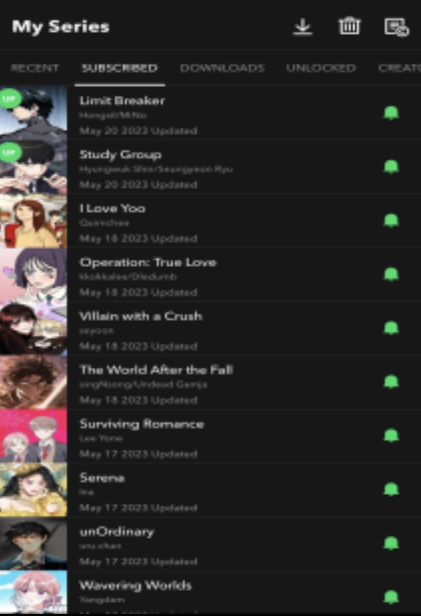Toggle bell for The World After the Fall
Screen dimensions: 421x616
click(x=391, y=382)
